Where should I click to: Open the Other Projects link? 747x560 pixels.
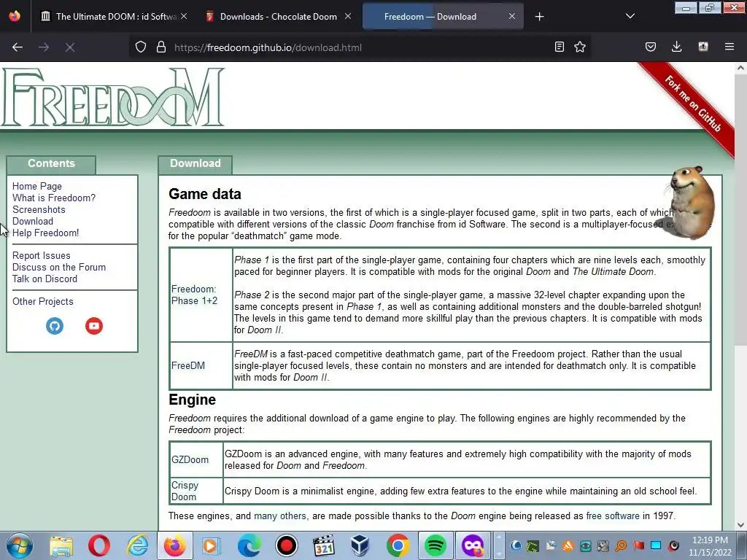tap(43, 301)
